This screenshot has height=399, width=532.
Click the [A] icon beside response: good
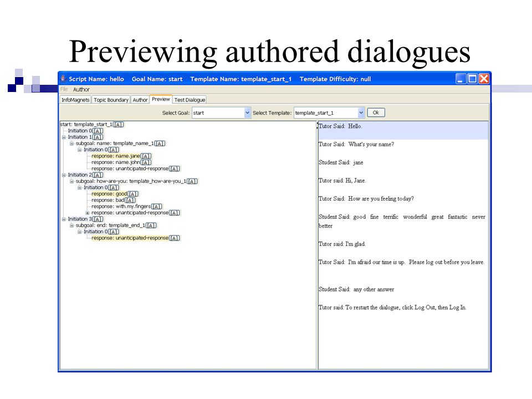point(133,194)
